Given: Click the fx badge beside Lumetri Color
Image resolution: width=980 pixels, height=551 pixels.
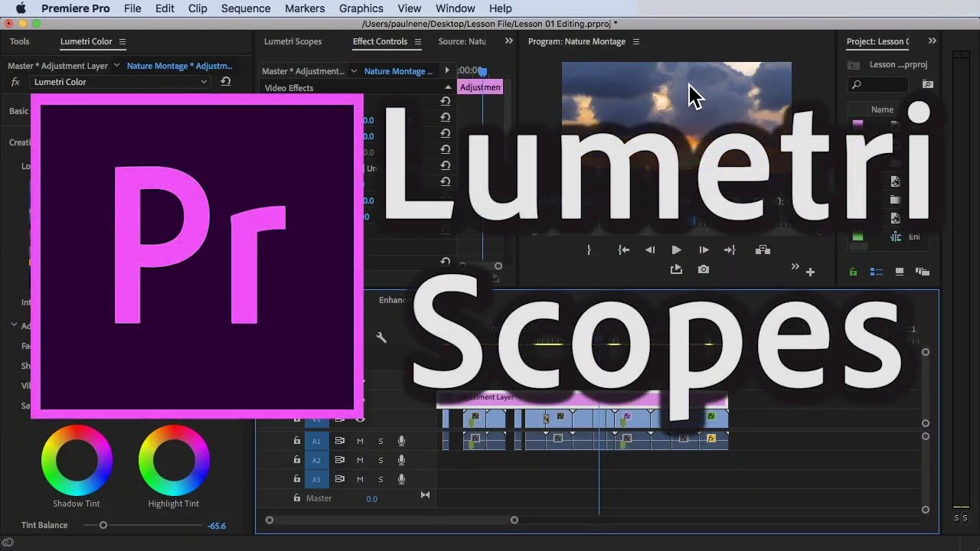Looking at the screenshot, I should 15,82.
